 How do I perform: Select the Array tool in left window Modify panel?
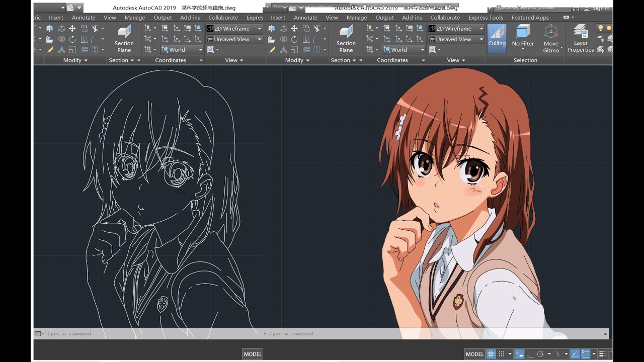[x=95, y=50]
